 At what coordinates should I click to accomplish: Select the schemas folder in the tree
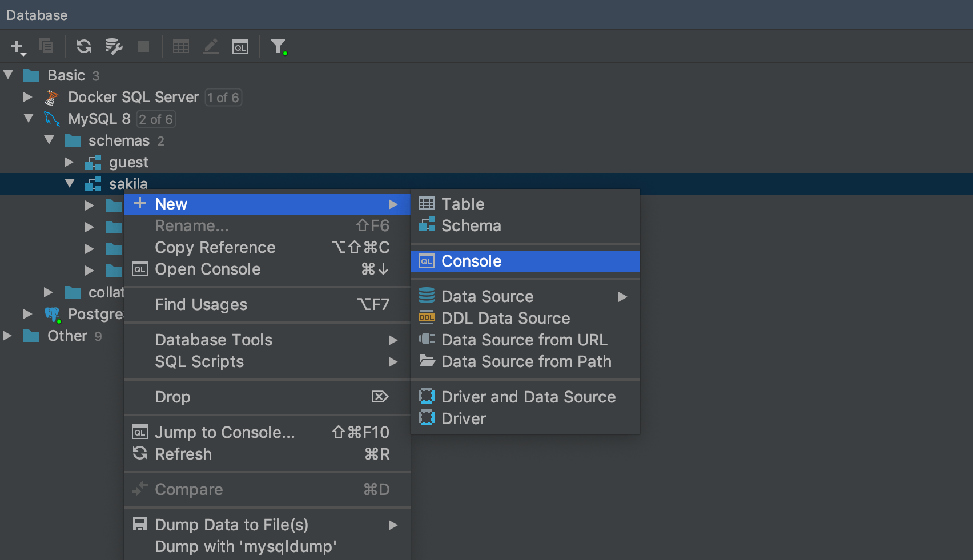tap(118, 140)
